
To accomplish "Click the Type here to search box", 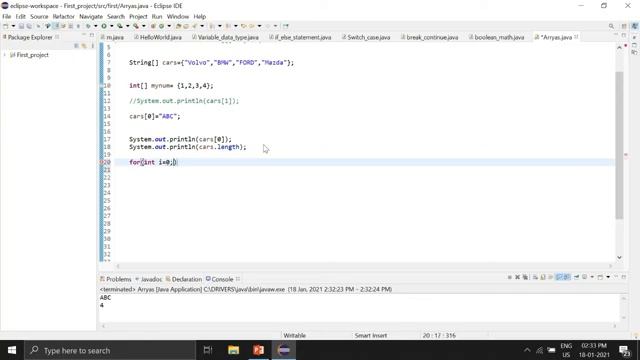I will point(110,350).
